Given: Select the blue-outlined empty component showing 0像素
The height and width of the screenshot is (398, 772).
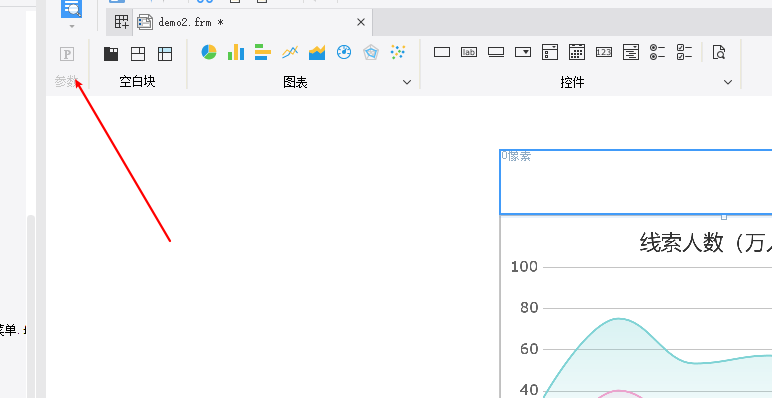Looking at the screenshot, I should (x=636, y=182).
